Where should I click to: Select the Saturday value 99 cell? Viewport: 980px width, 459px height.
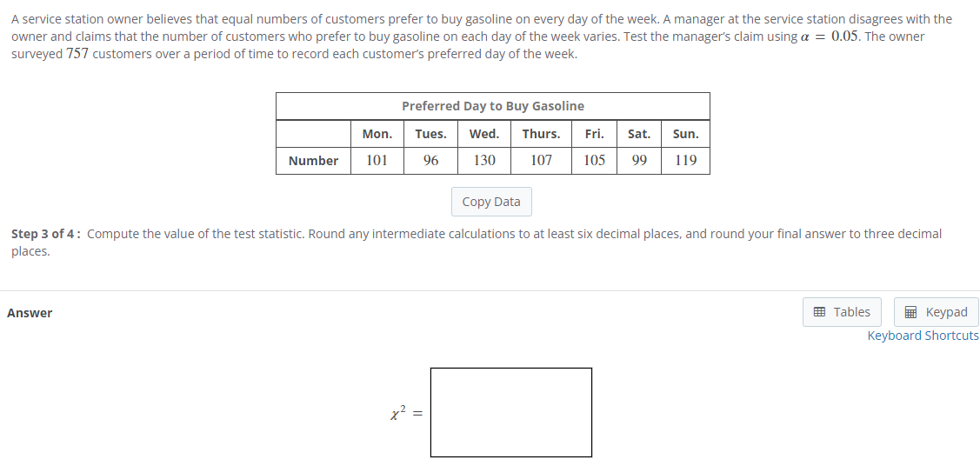[639, 161]
